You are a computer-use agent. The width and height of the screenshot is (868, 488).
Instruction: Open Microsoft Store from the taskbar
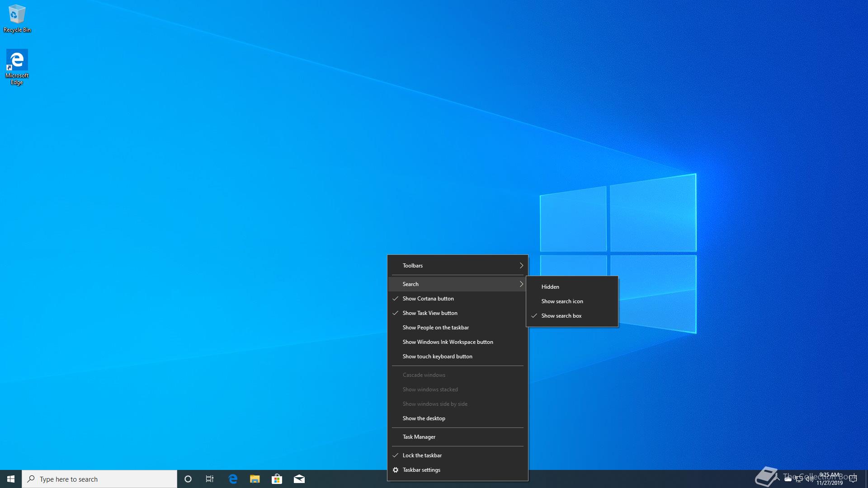(x=277, y=479)
